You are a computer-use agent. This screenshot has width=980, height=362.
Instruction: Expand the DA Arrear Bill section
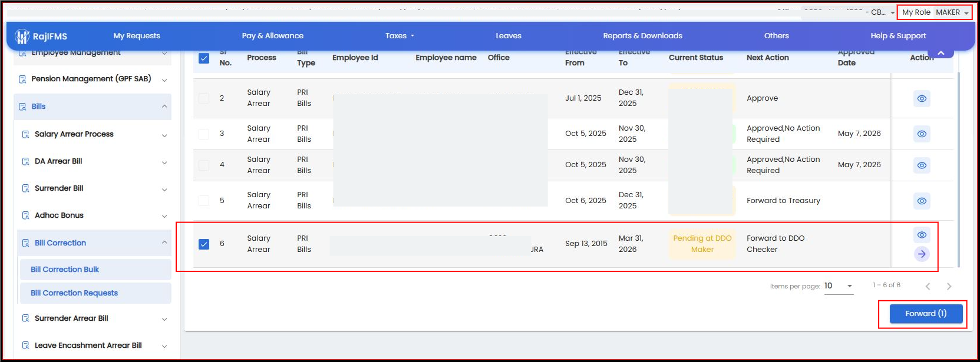point(164,162)
